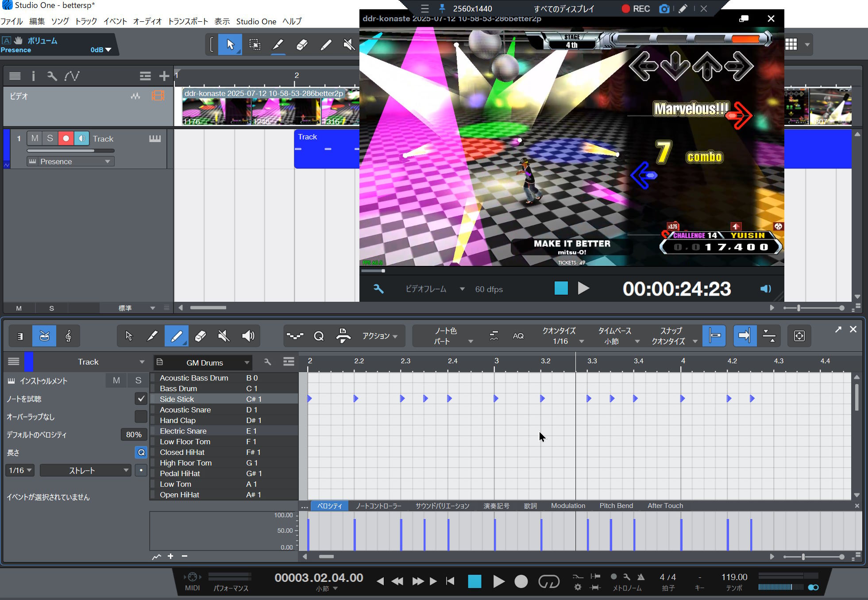
Task: Click the 119.00 tempo value
Action: click(734, 577)
